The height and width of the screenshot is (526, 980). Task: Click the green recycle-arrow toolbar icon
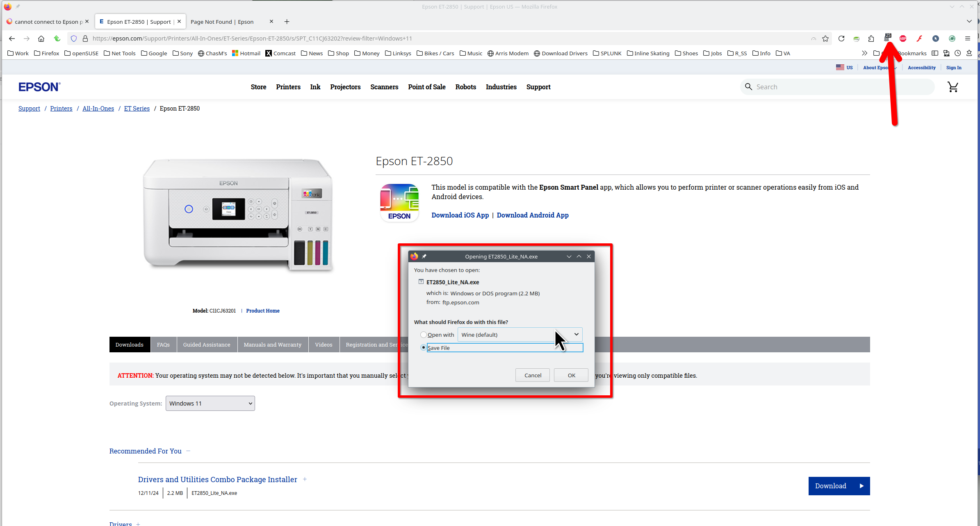(x=57, y=39)
